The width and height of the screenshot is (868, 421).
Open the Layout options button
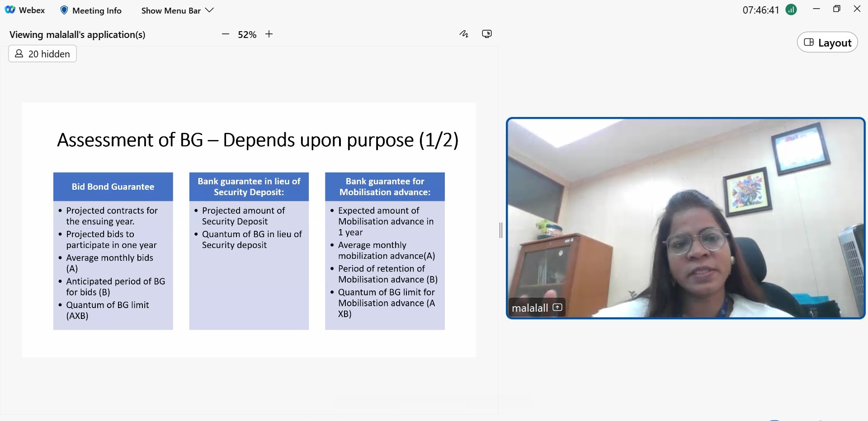827,42
